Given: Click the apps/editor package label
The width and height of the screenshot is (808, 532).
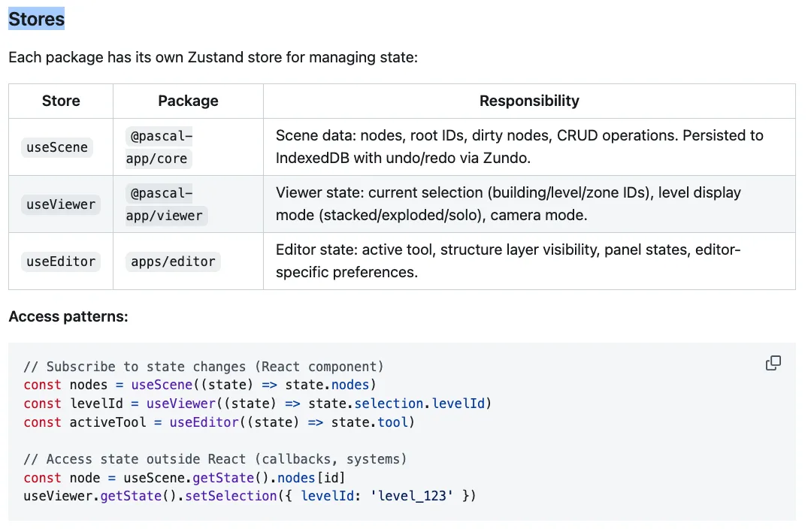Looking at the screenshot, I should pos(173,261).
